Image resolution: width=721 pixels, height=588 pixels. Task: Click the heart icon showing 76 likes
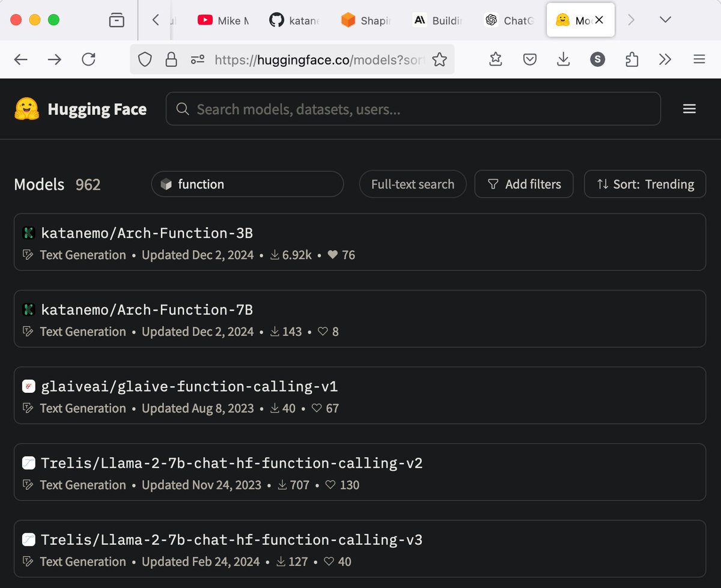333,255
